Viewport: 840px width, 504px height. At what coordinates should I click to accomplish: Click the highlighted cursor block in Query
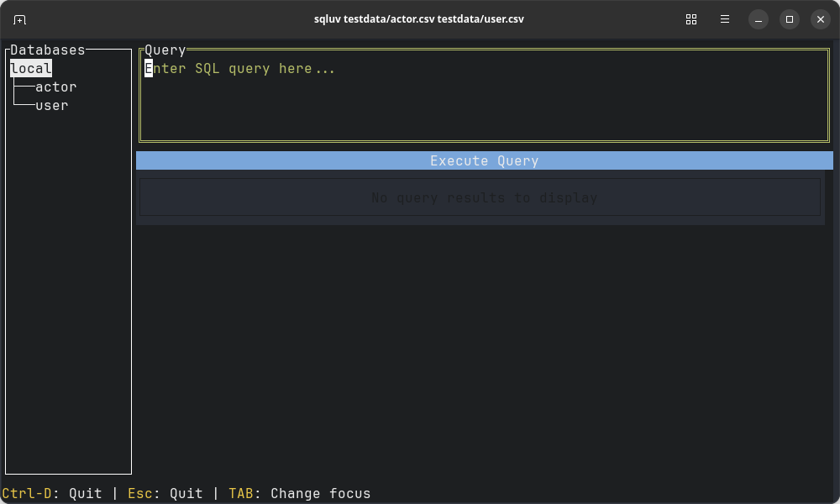coord(149,69)
